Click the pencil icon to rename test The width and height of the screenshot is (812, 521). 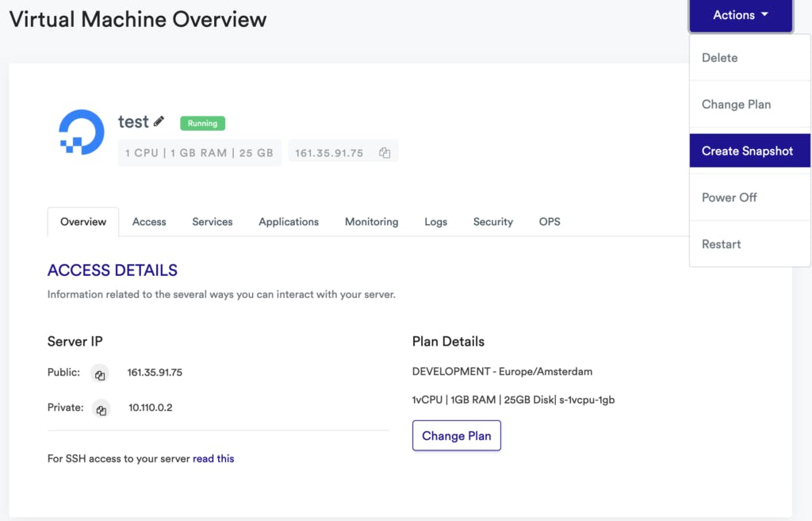point(159,121)
